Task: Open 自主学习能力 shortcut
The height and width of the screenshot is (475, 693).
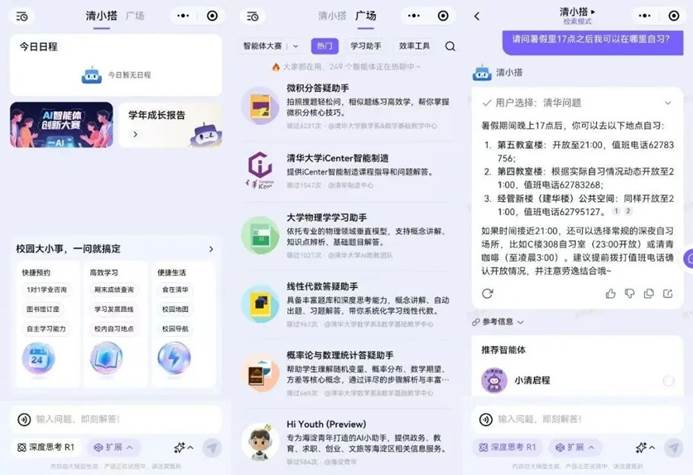Action: (46, 329)
